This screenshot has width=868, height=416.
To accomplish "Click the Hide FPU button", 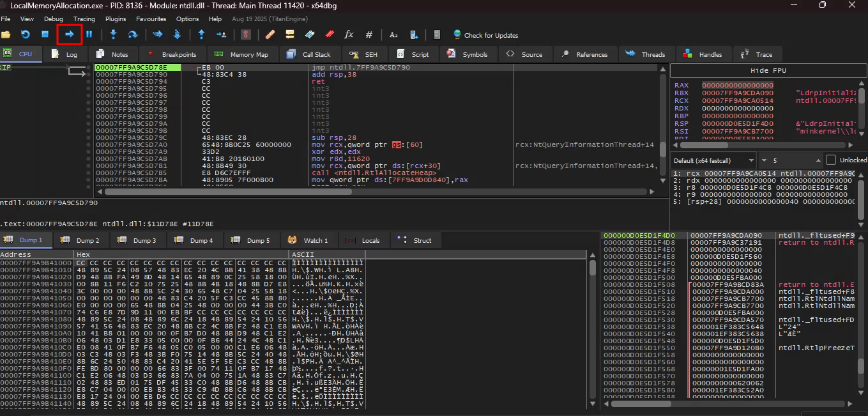I will tap(768, 70).
